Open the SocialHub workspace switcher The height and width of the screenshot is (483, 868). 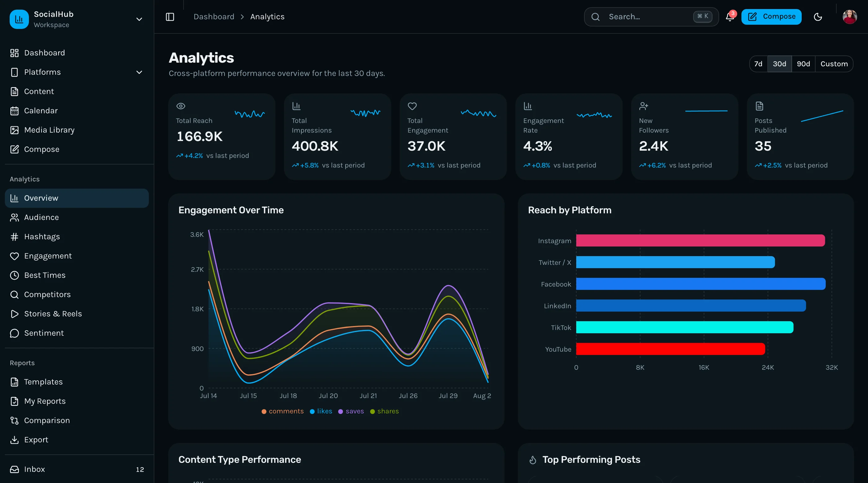tap(77, 19)
